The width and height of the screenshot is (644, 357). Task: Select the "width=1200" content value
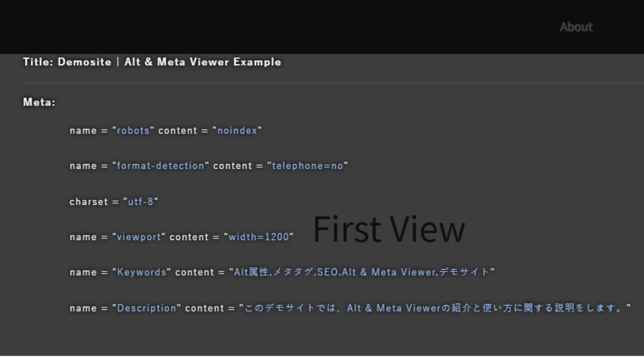[x=258, y=237]
